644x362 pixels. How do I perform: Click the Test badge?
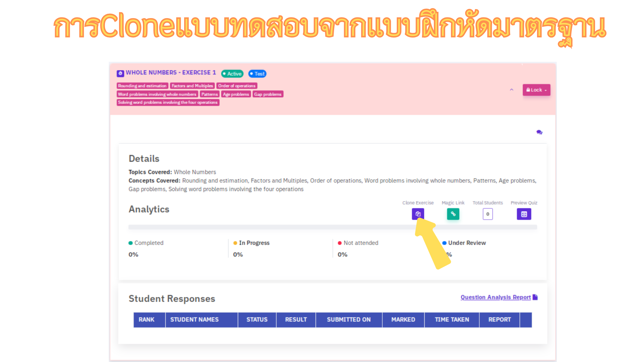[x=257, y=74]
